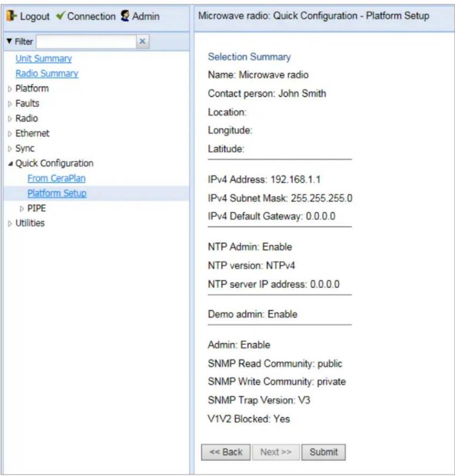Screen dimensions: 455x476
Task: Click Contact person: John Smith text
Action: point(267,93)
